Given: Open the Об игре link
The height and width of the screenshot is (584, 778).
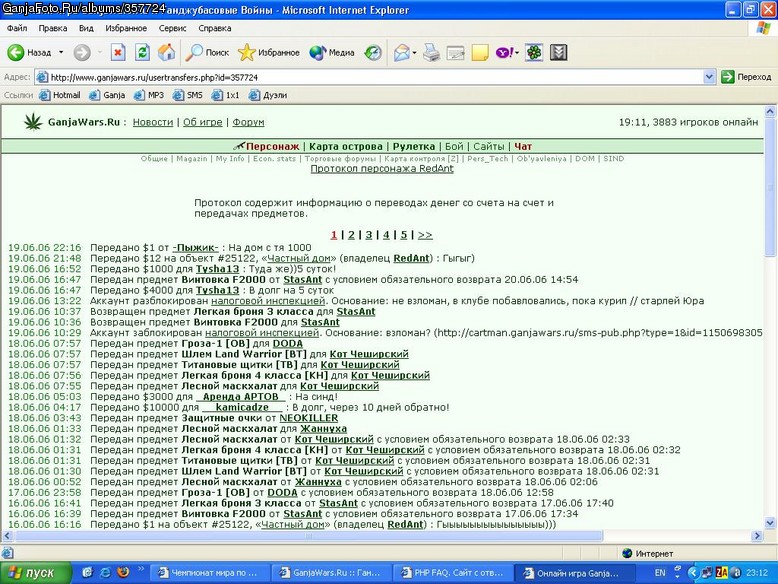Looking at the screenshot, I should (x=202, y=122).
